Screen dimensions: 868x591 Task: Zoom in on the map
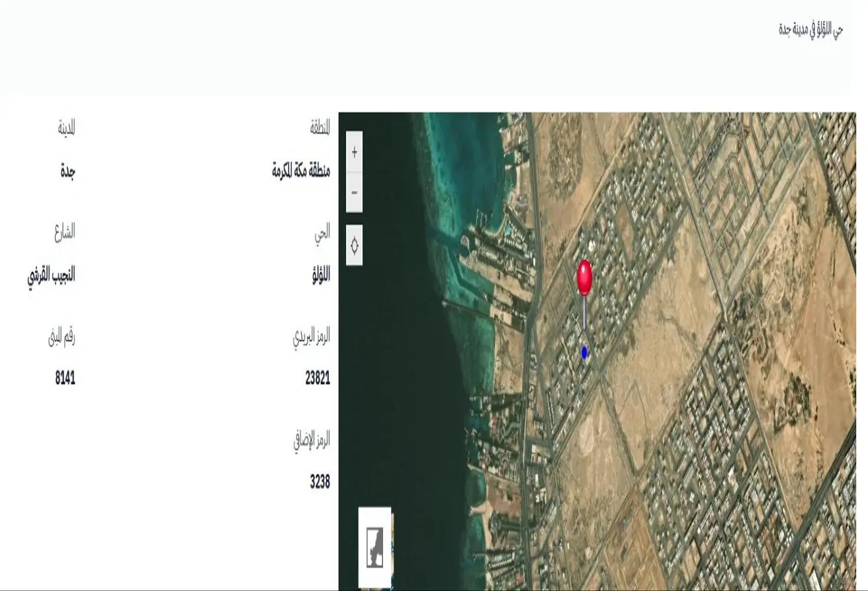(x=354, y=152)
